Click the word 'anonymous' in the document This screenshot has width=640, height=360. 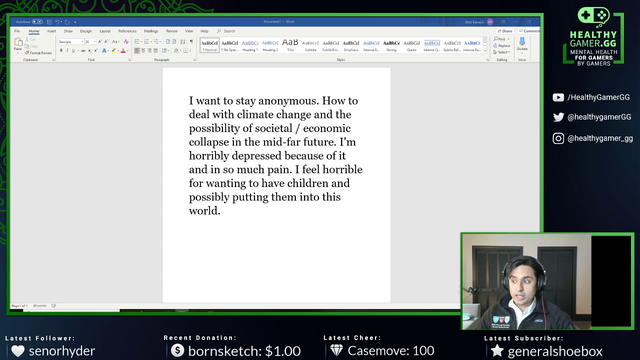pos(288,101)
